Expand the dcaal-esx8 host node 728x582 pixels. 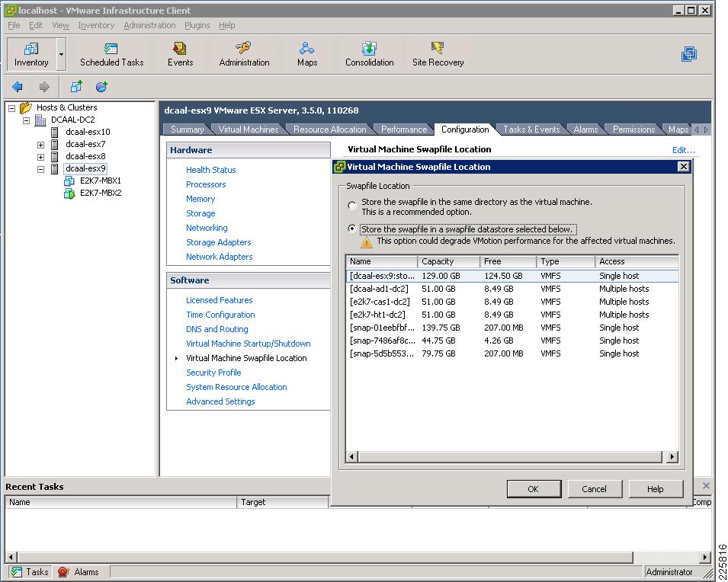coord(41,157)
